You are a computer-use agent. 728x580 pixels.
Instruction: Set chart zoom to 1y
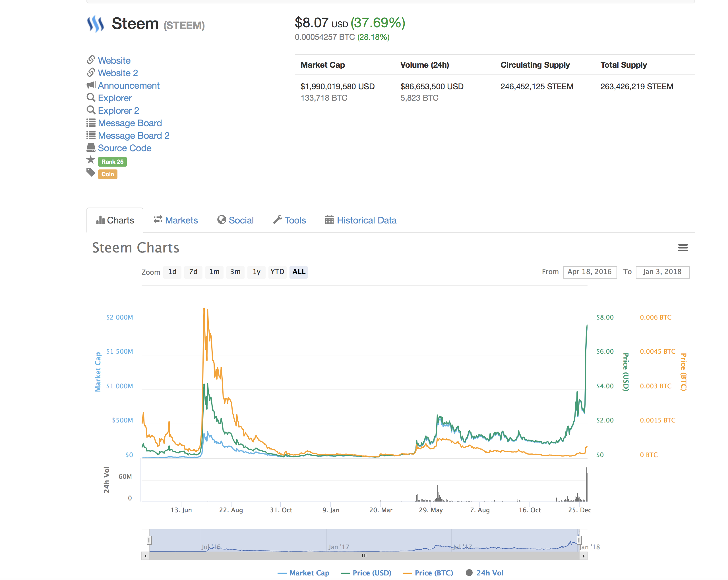[x=257, y=272]
